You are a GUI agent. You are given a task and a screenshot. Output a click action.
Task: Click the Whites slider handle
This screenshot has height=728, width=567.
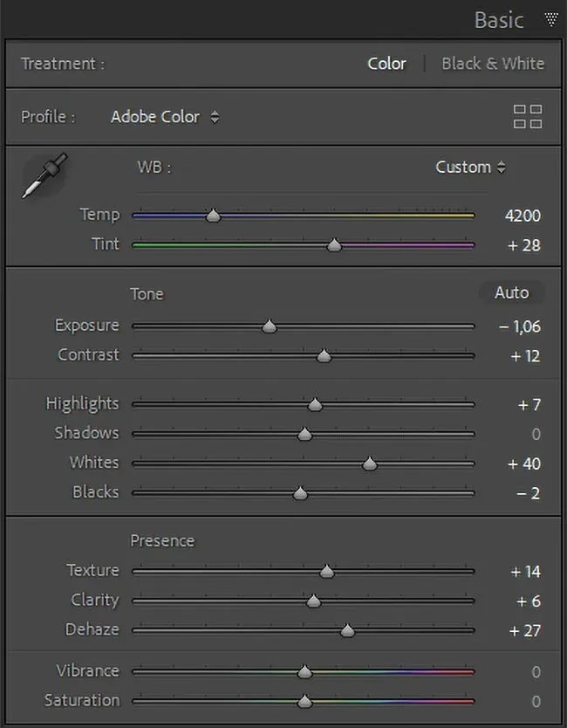pos(370,464)
